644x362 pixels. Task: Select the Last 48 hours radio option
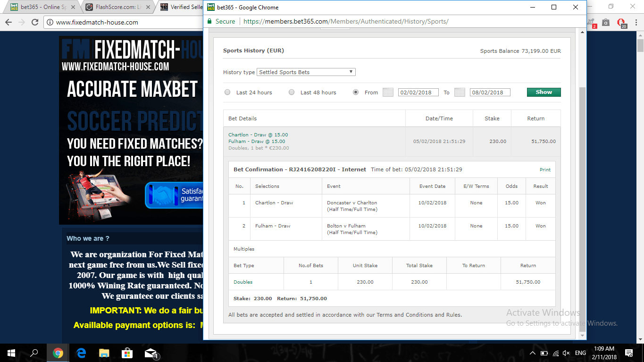(x=292, y=93)
